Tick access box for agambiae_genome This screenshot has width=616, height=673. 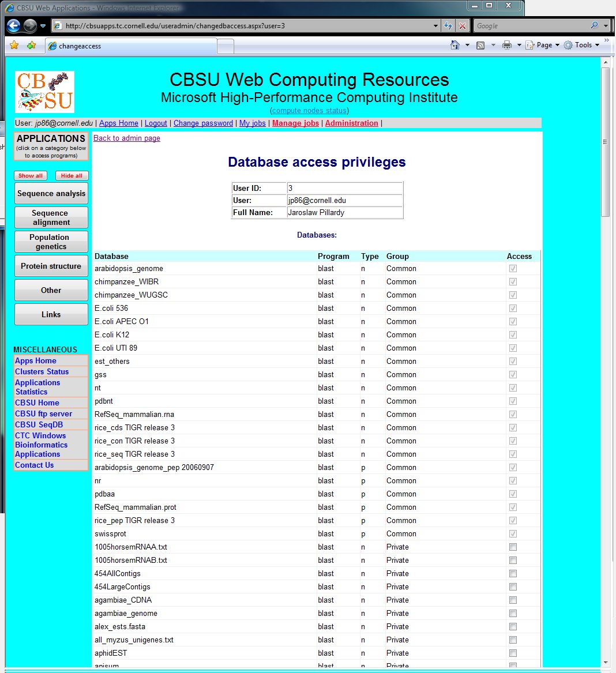click(x=513, y=614)
